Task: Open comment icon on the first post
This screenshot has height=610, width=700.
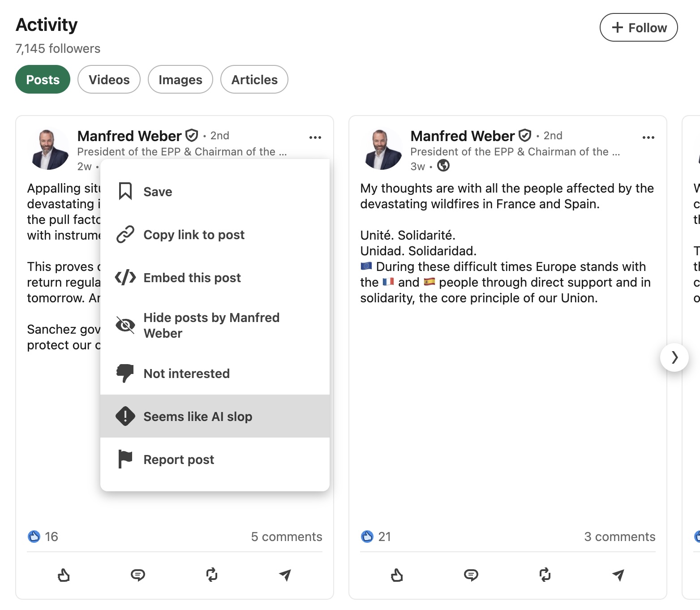Action: coord(137,575)
